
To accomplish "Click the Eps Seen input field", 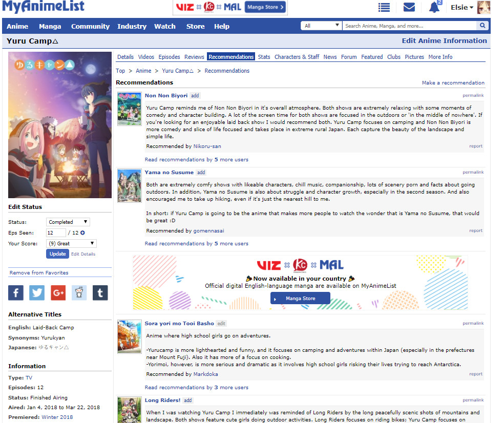I will click(56, 232).
